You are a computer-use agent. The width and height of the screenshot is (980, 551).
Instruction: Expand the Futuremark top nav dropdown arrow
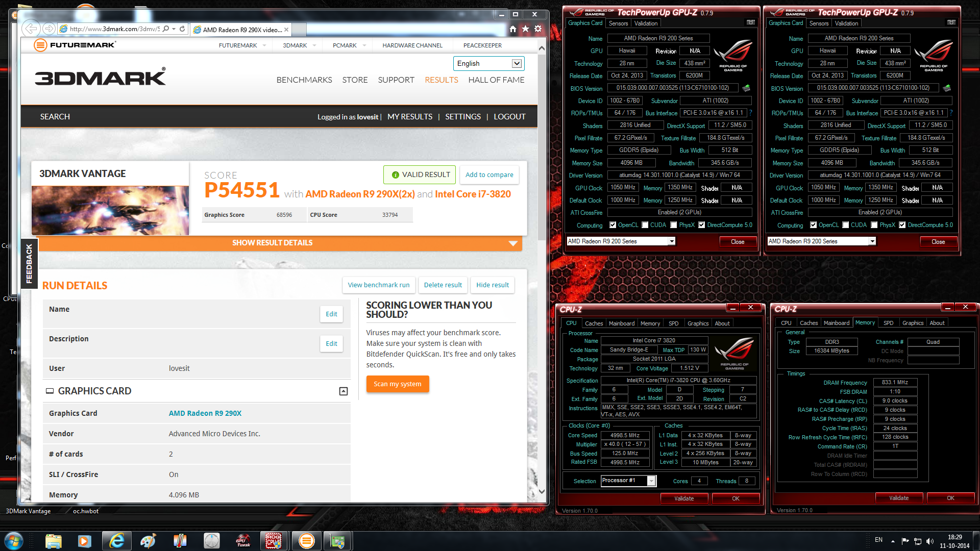264,45
